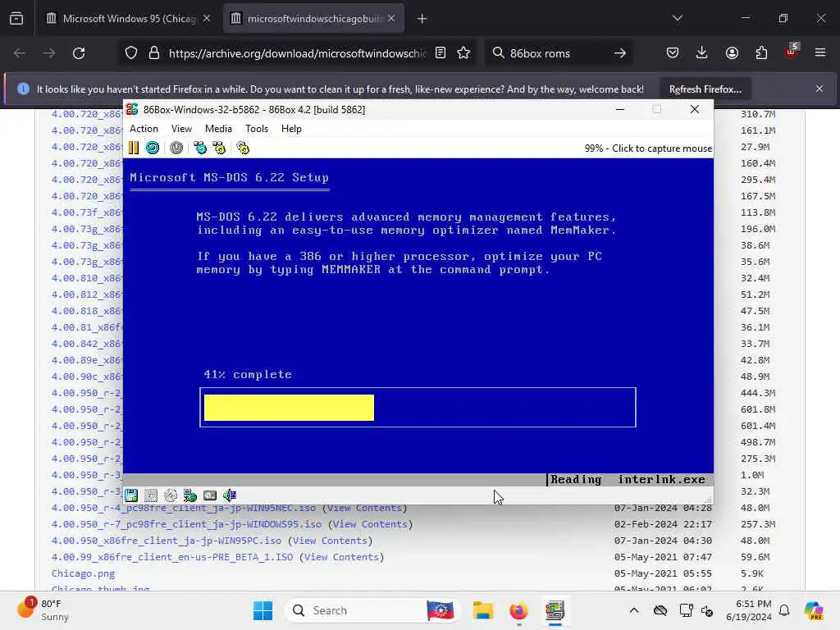Toggle Firefox reader view icon
The height and width of the screenshot is (630, 840).
pyautogui.click(x=441, y=53)
